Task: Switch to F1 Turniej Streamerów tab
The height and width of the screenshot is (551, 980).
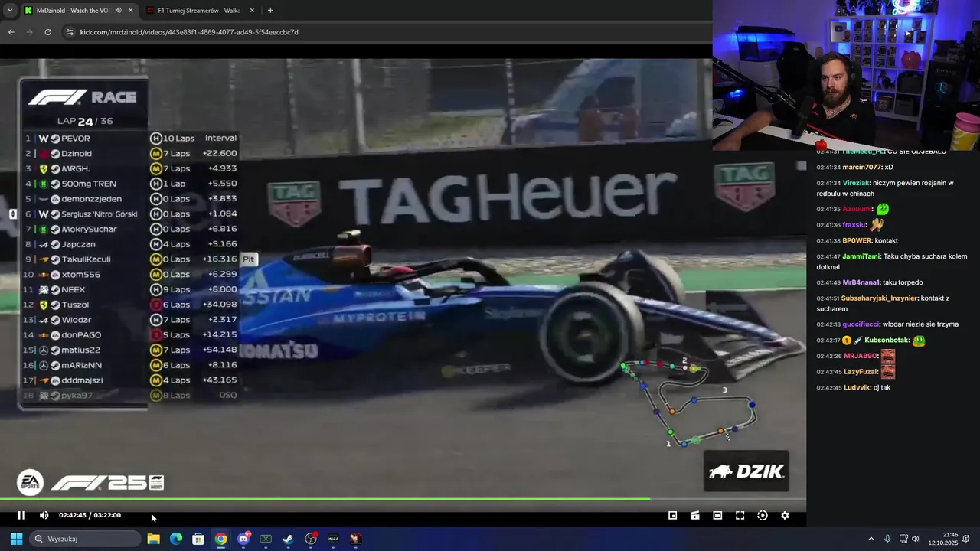Action: pos(199,11)
